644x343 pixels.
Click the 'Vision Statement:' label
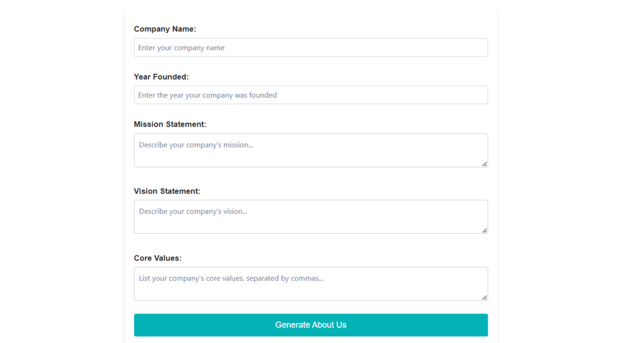[167, 191]
